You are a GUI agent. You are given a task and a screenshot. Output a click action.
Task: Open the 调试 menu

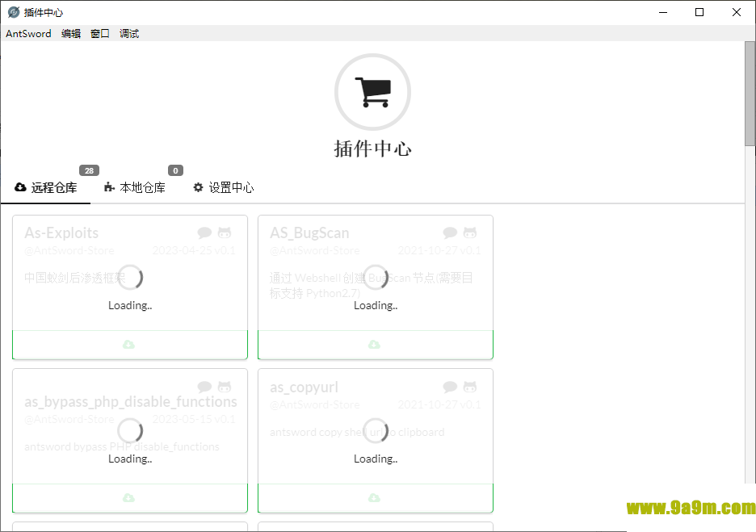[x=129, y=34]
